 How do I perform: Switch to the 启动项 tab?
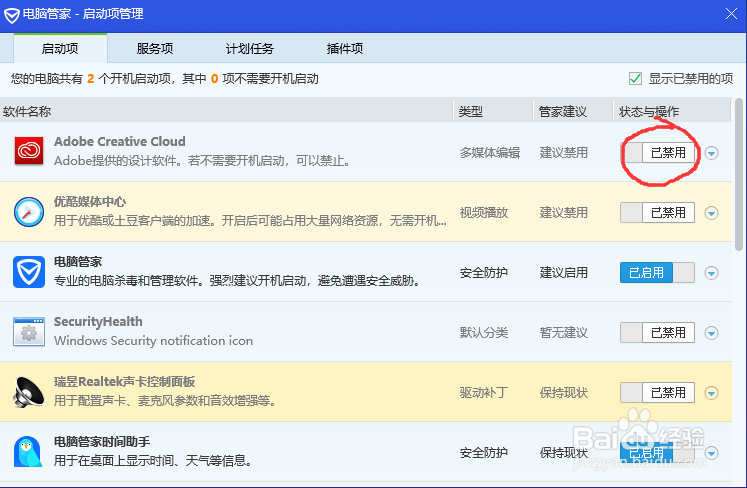pos(60,49)
